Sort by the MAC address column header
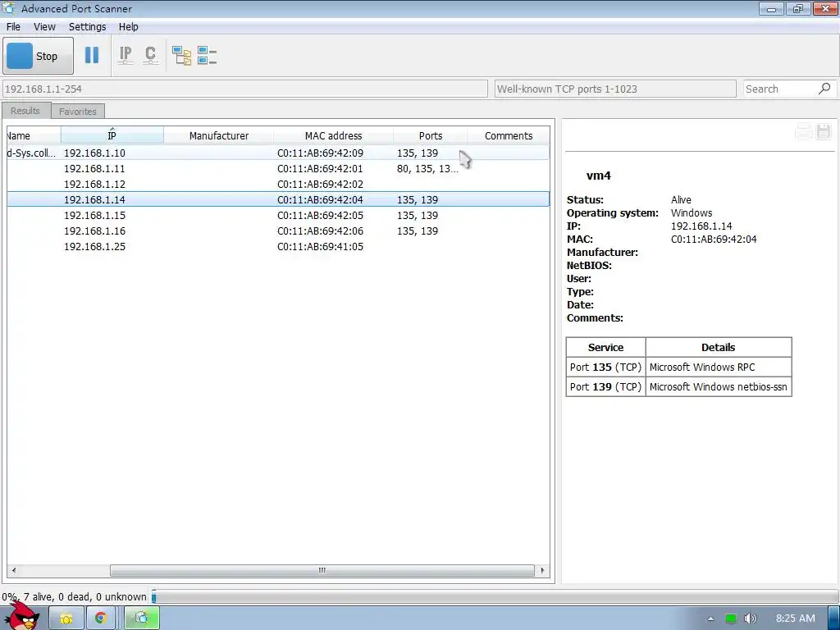Screen dimensions: 840x630 tap(333, 135)
